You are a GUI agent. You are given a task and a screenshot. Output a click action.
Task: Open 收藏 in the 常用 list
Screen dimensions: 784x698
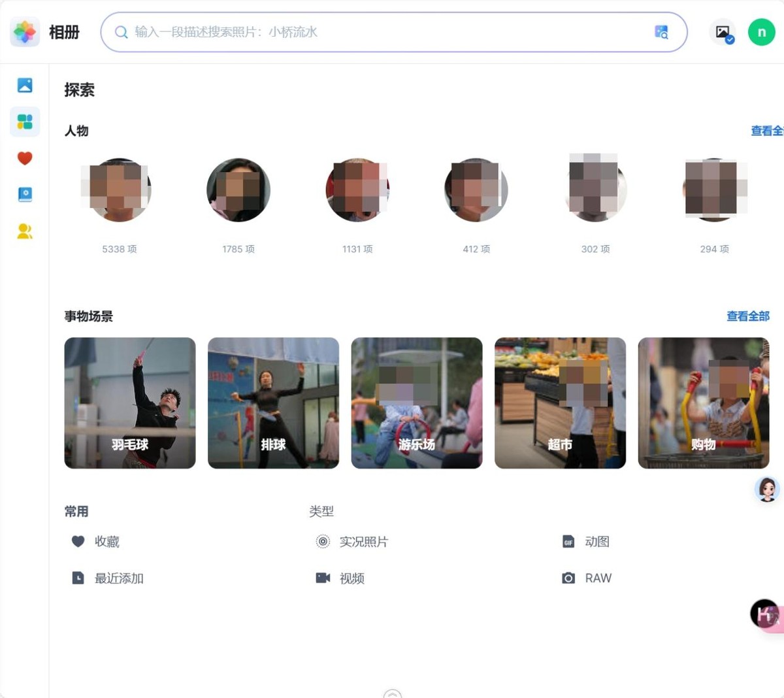[107, 541]
